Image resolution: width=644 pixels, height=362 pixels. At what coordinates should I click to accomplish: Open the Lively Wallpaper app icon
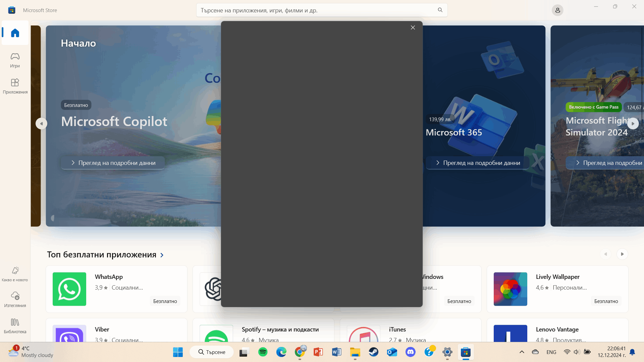tap(511, 289)
